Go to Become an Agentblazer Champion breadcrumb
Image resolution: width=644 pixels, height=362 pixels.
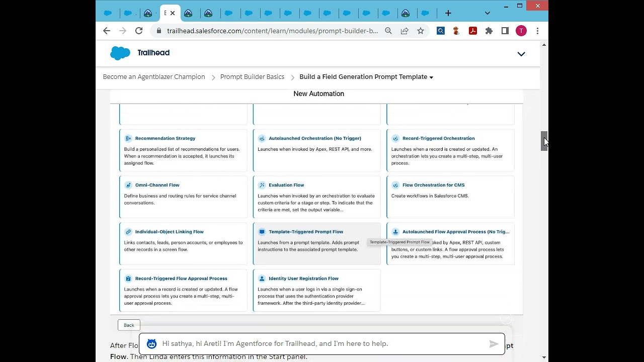coord(154,77)
